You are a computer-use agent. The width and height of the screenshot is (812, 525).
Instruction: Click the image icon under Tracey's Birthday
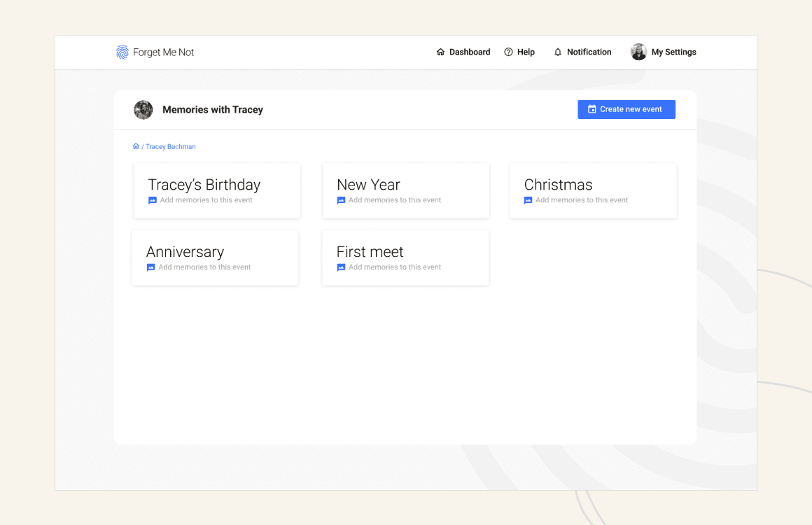click(153, 200)
